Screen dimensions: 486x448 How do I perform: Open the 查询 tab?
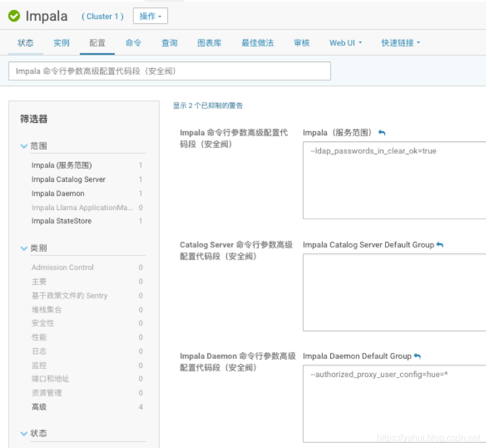pyautogui.click(x=169, y=43)
